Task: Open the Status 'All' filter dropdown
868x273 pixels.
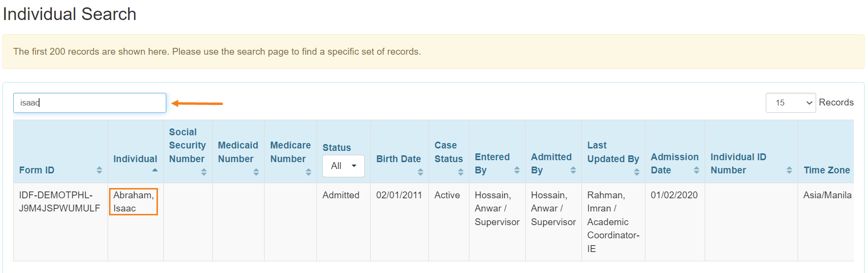Action: click(343, 166)
